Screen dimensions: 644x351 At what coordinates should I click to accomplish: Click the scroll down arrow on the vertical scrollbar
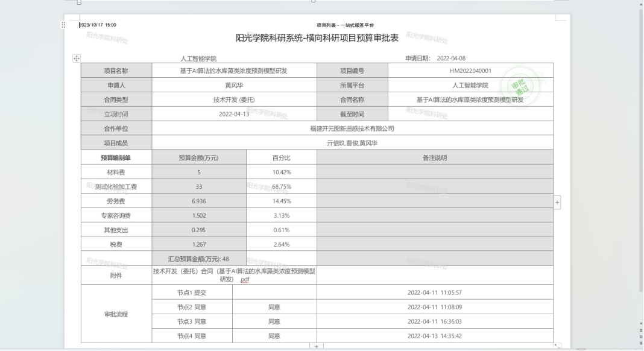coord(641,324)
